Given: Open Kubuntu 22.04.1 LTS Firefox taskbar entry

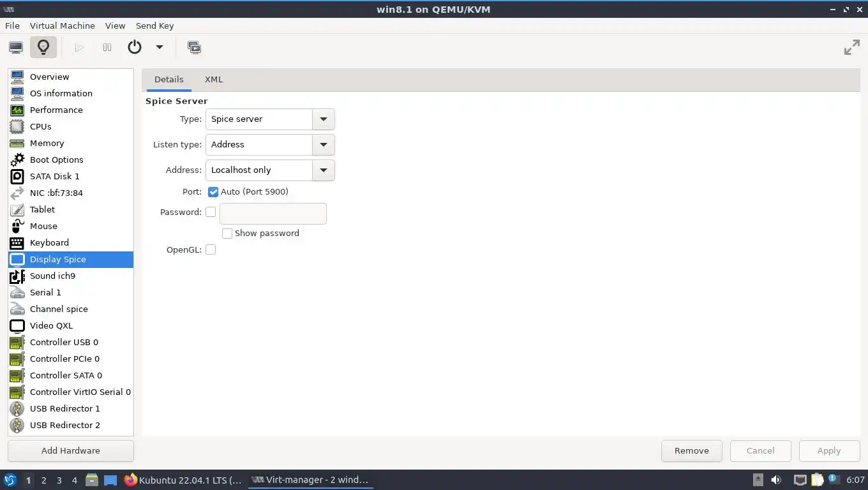Looking at the screenshot, I should click(184, 480).
